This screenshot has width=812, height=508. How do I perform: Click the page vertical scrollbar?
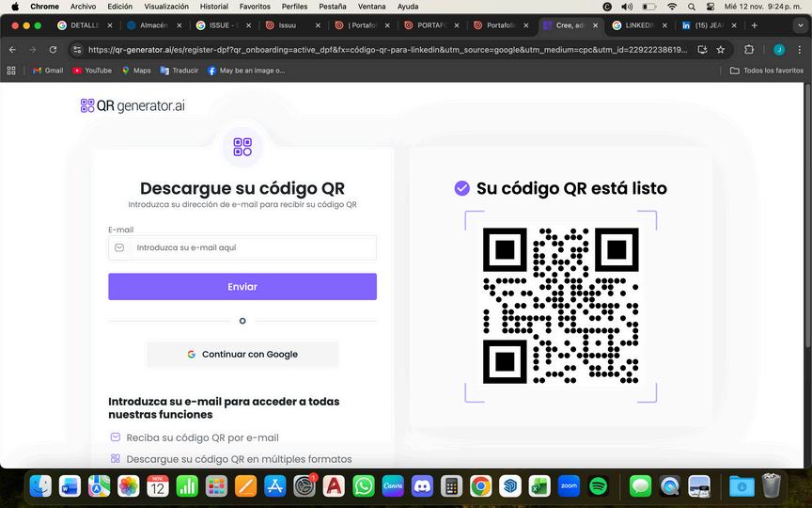pos(808,215)
